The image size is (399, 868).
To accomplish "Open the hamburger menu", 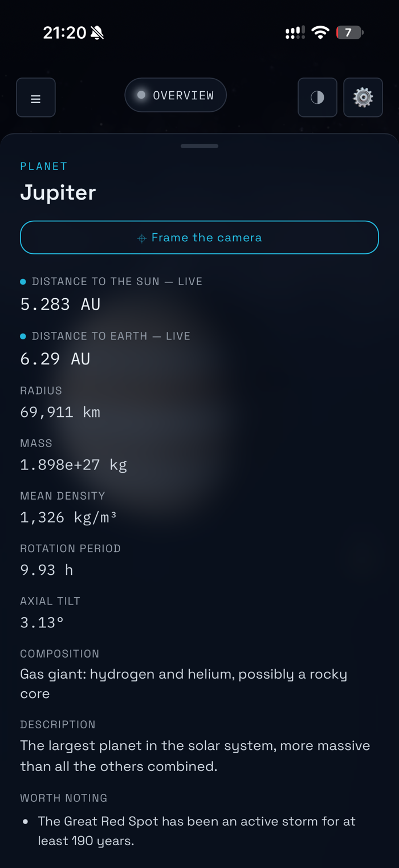I will 36,98.
